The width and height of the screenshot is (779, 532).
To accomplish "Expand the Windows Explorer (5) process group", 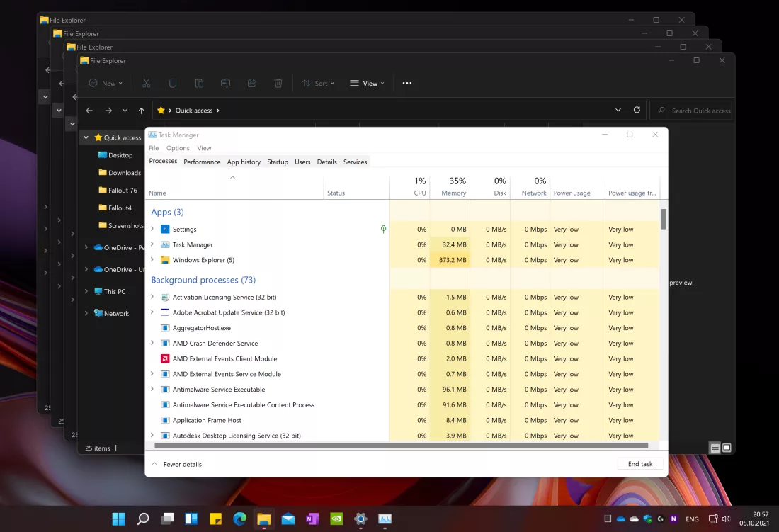I will pos(152,260).
